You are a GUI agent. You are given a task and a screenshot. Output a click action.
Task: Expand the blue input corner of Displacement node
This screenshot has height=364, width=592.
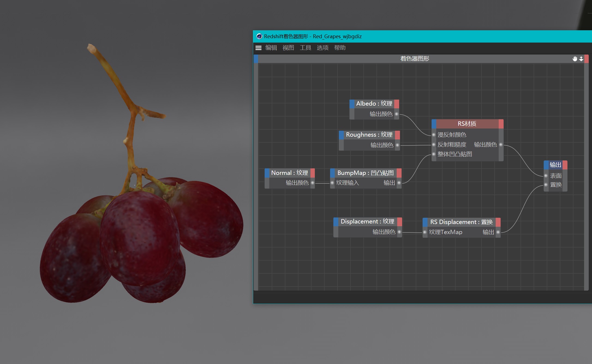[x=336, y=222]
